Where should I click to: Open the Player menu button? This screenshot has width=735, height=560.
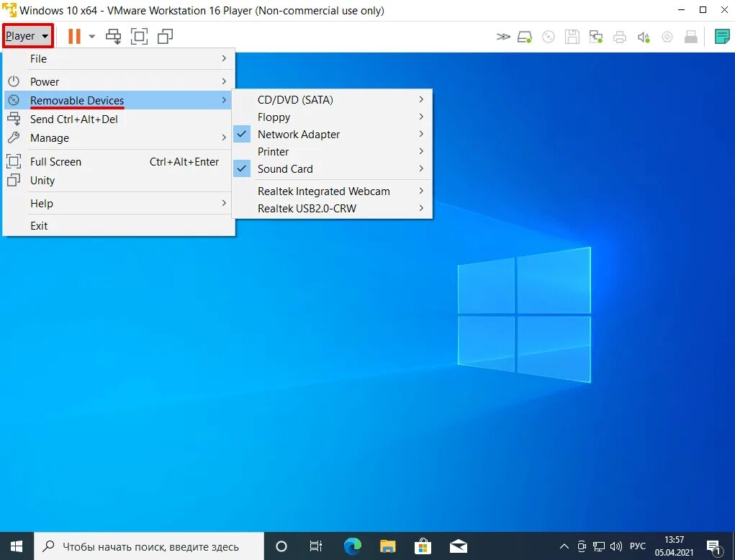point(27,35)
